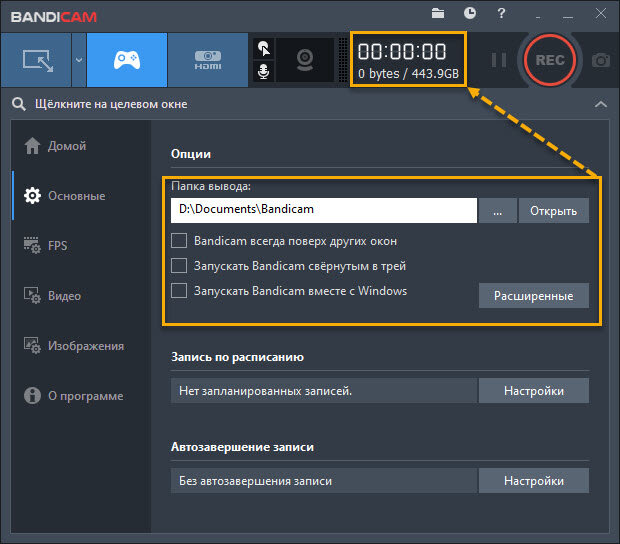Enable Запускать Bandicam вместе с Windows

click(x=179, y=291)
